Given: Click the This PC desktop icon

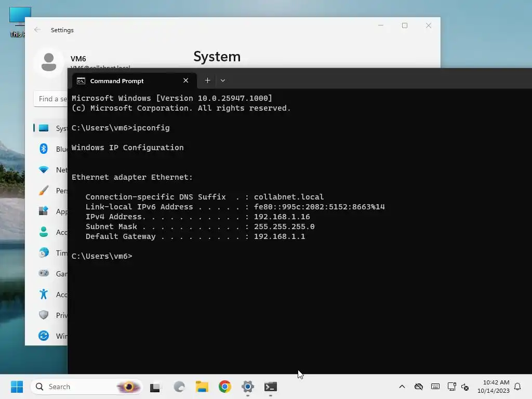Looking at the screenshot, I should click(20, 21).
